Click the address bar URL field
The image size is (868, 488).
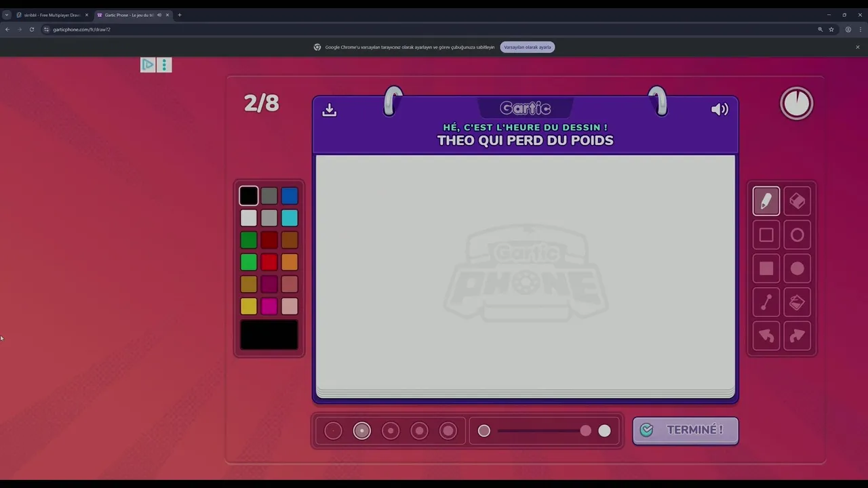coord(427,30)
